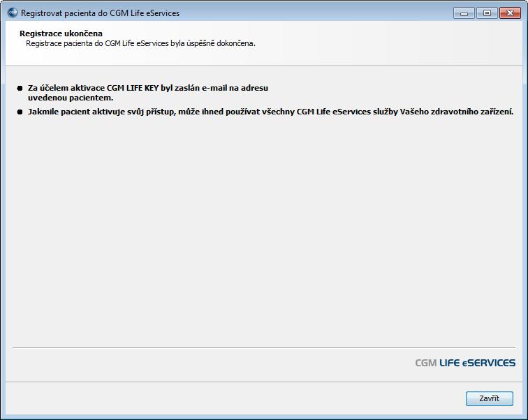Click the Zavřít button

(490, 398)
